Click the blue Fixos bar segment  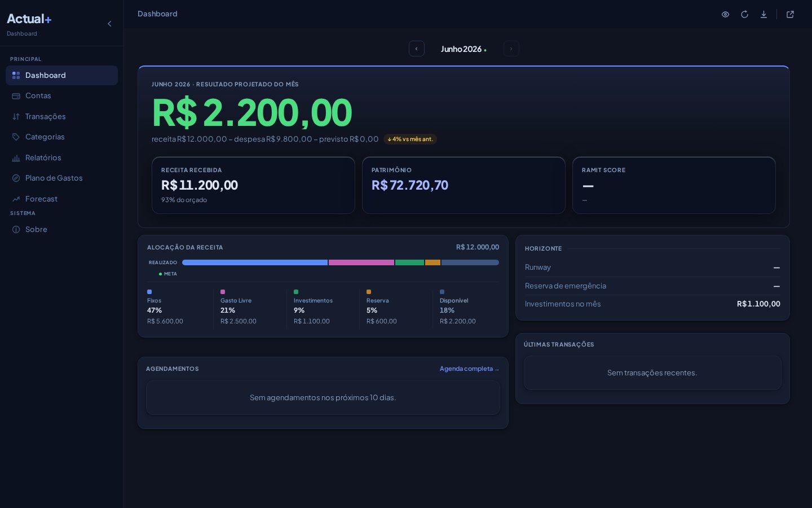(255, 262)
